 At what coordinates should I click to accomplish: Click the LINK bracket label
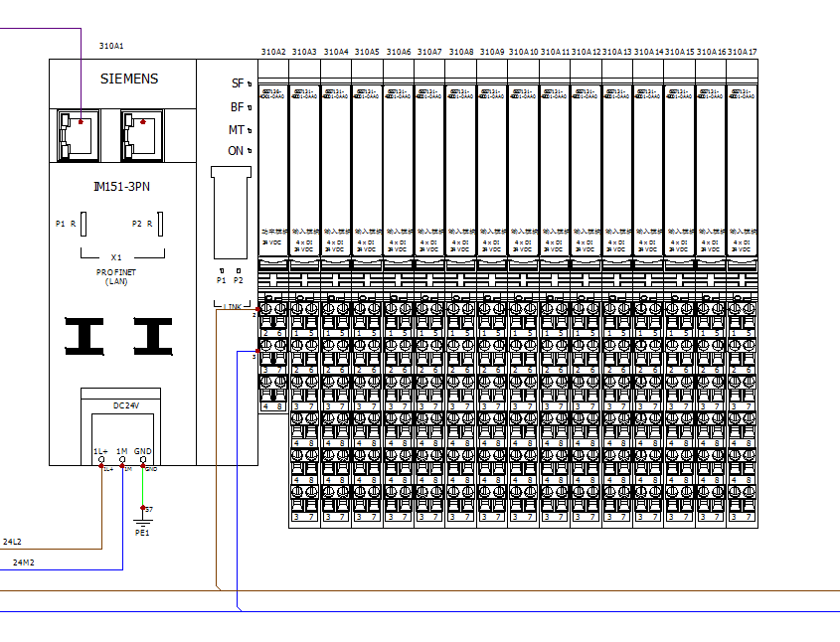232,307
